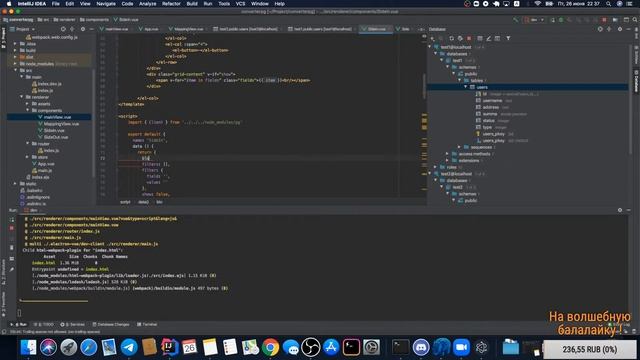This screenshot has width=640, height=360.
Task: Click Refresh icon in Database toolbar
Action: [x=451, y=38]
